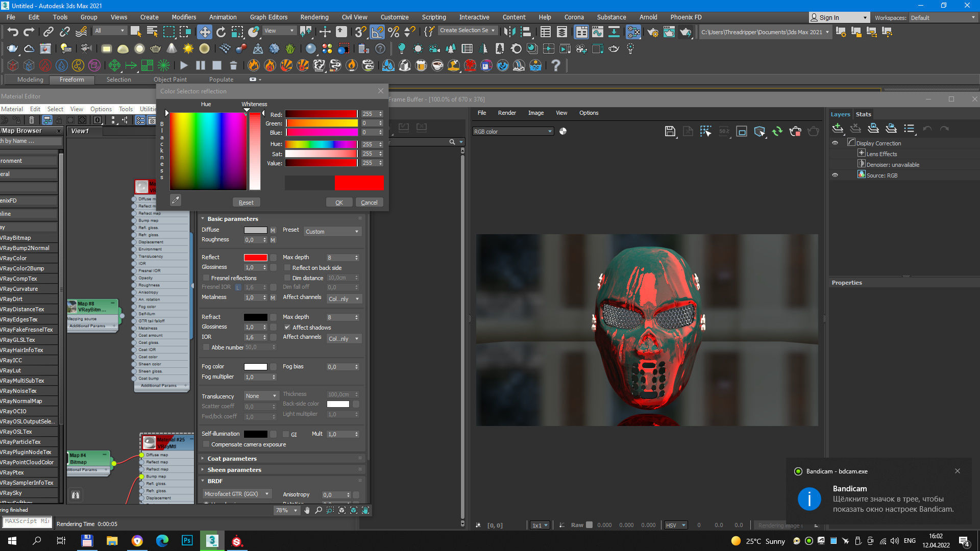Click Sign In button
This screenshot has height=551, width=980.
[839, 17]
